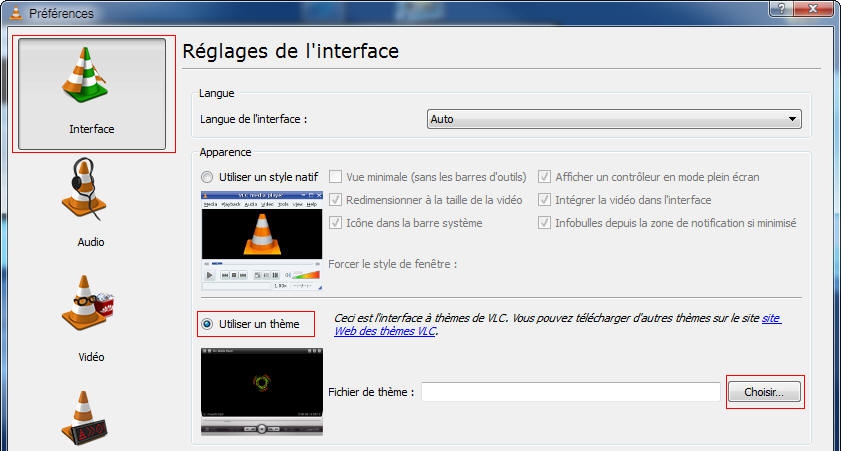
Task: Click the Langue de l'interface label
Action: [253, 119]
